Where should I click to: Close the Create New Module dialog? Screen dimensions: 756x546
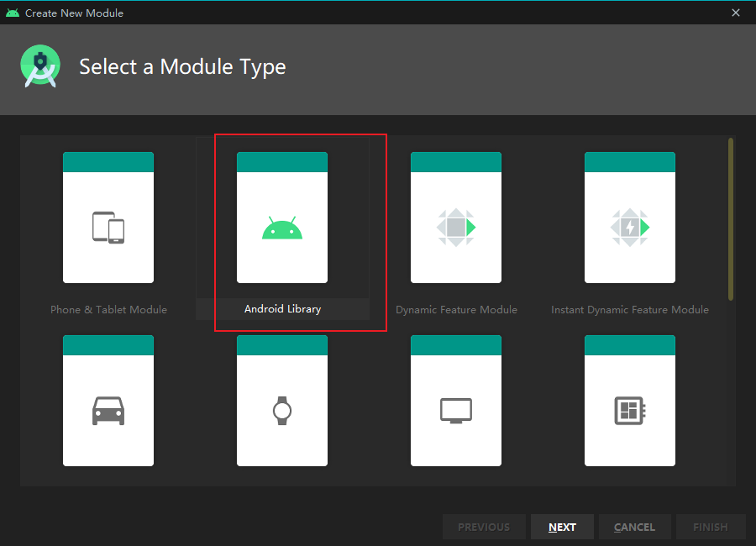(736, 13)
